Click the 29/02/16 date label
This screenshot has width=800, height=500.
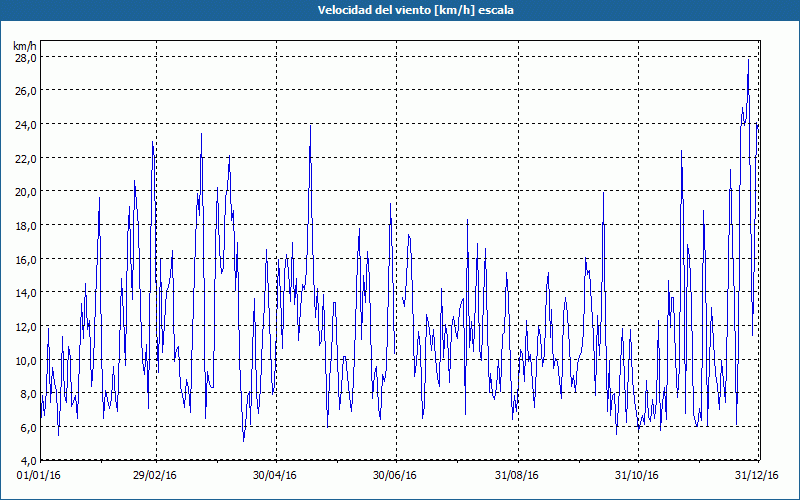155,476
